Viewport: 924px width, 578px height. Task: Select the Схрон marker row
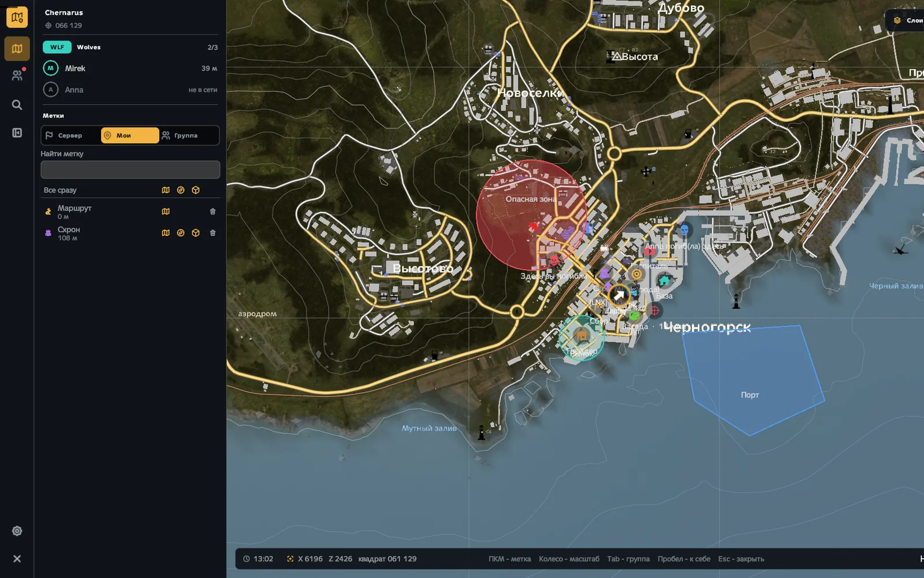click(130, 233)
